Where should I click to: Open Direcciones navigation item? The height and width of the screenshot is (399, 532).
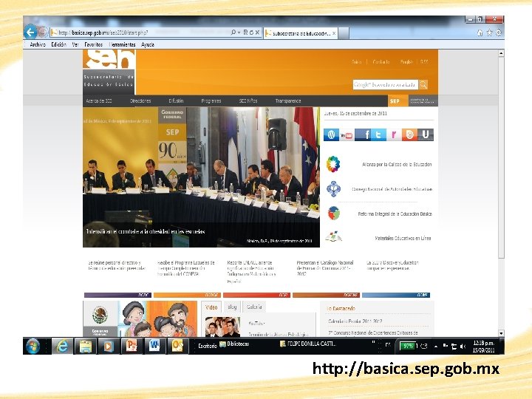click(140, 100)
